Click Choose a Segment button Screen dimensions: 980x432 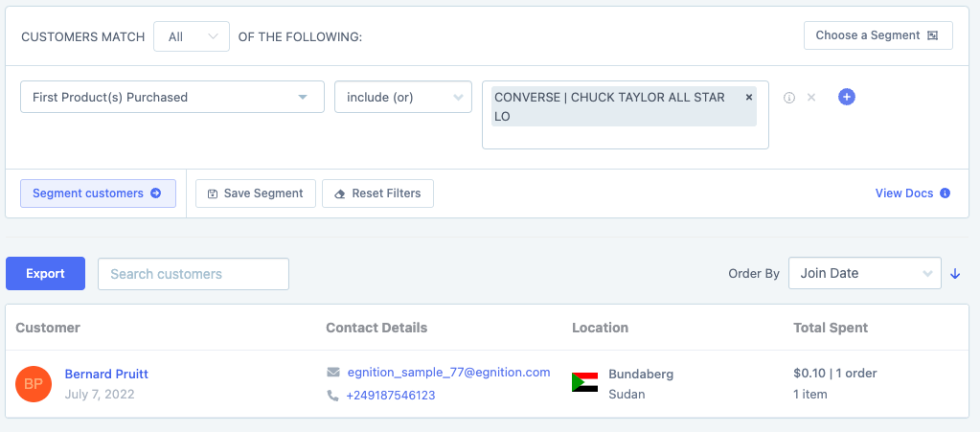[x=877, y=35]
